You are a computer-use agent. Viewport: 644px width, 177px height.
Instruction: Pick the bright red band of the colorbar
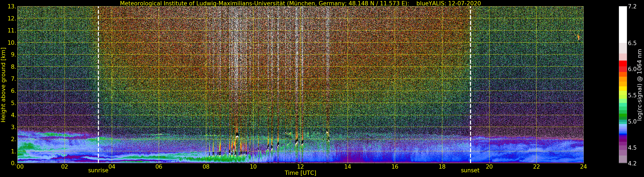click(x=623, y=64)
